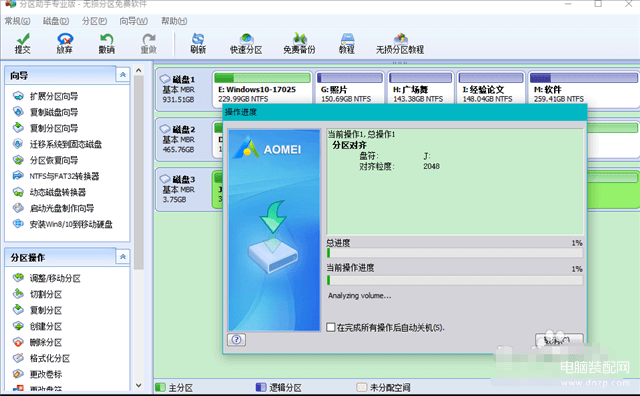640x396 pixels.
Task: Open the 无损分区教程 toolbar icon
Action: pos(400,44)
